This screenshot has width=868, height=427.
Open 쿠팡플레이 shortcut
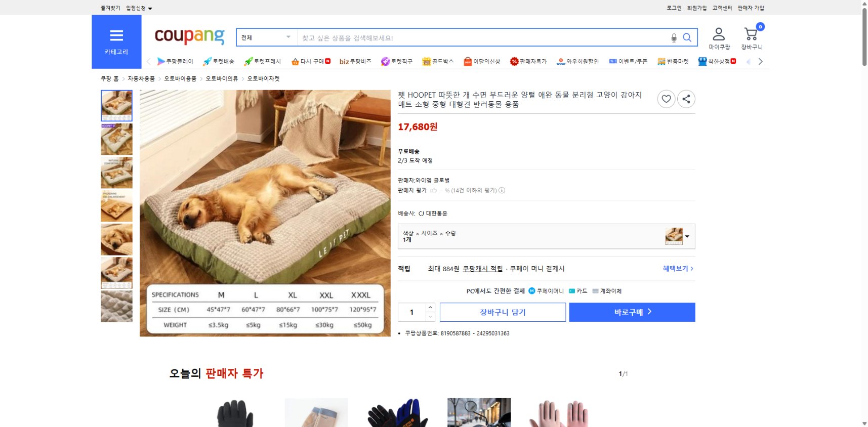click(x=175, y=61)
